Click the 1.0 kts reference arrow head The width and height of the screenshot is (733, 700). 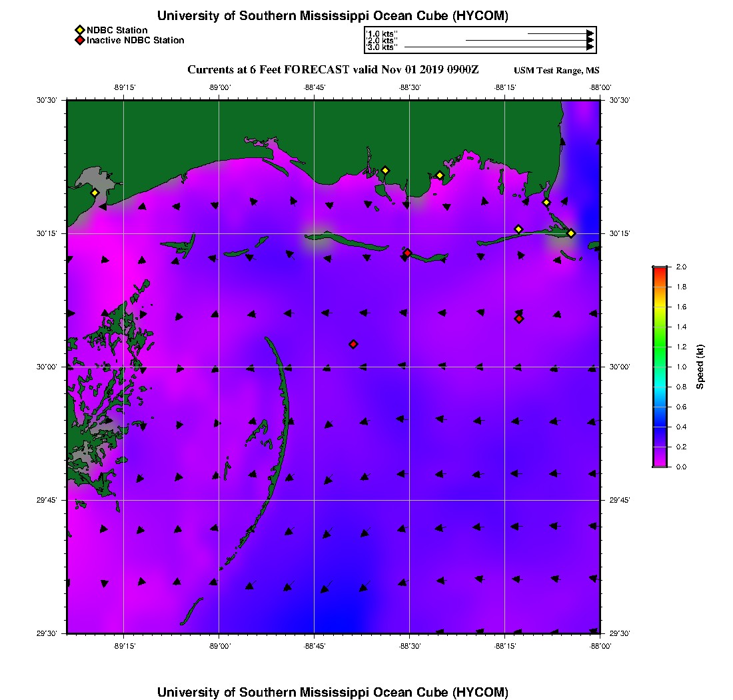pos(590,34)
